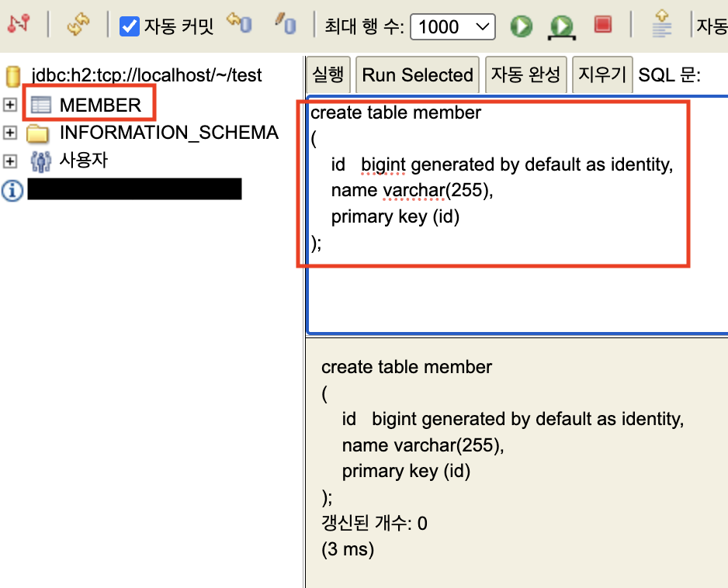Click the red stop icon

[602, 25]
